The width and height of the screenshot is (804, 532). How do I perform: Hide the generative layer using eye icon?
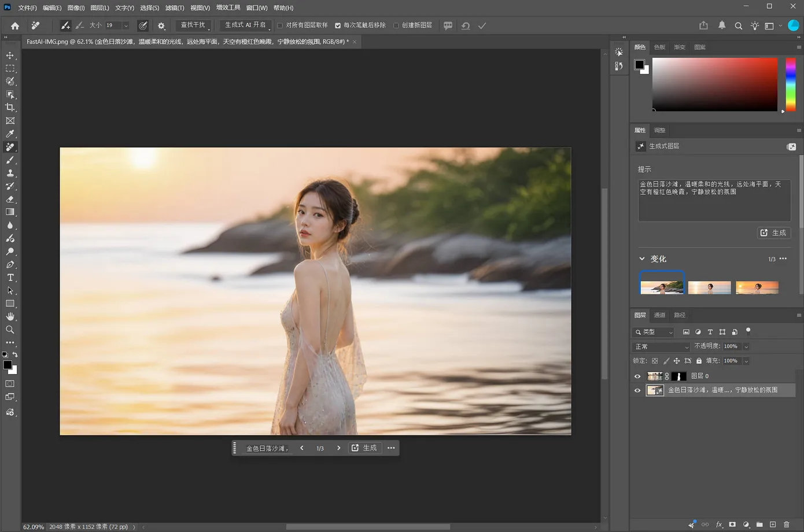[637, 390]
